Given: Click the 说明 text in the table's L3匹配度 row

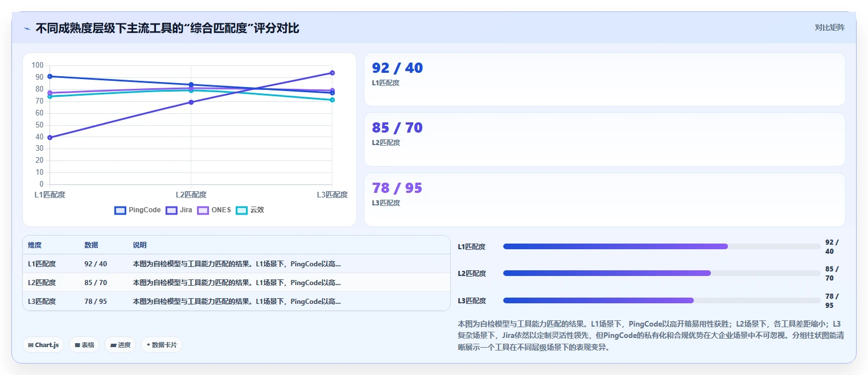Looking at the screenshot, I should (x=237, y=302).
